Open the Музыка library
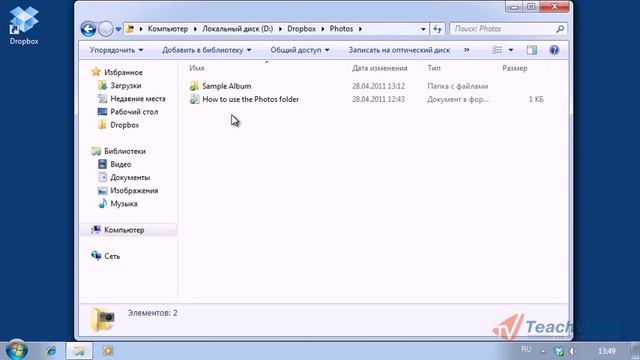The width and height of the screenshot is (640, 360). [123, 203]
